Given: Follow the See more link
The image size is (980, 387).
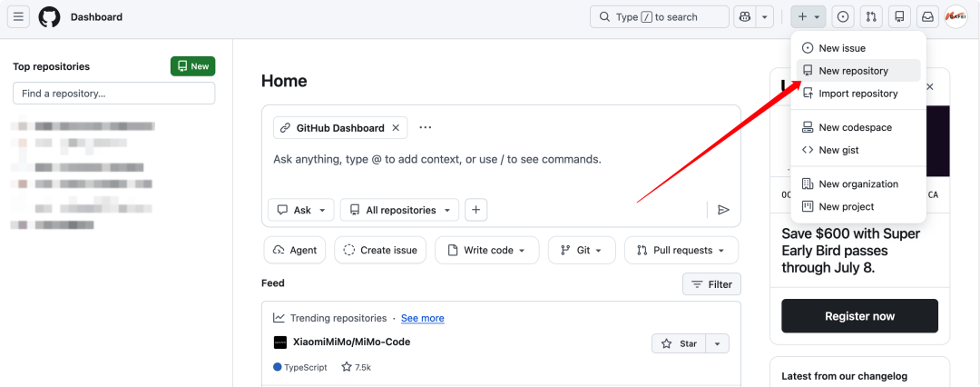Looking at the screenshot, I should tap(423, 318).
